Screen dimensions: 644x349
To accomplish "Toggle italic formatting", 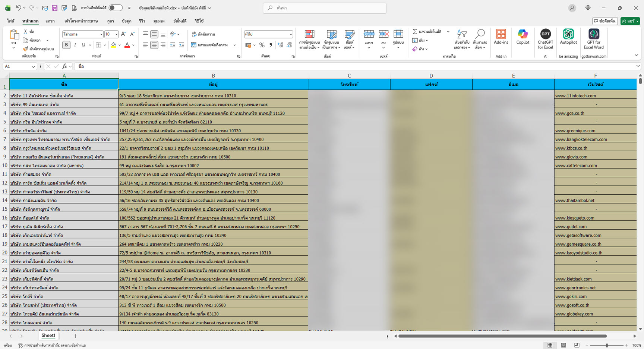I will [75, 45].
